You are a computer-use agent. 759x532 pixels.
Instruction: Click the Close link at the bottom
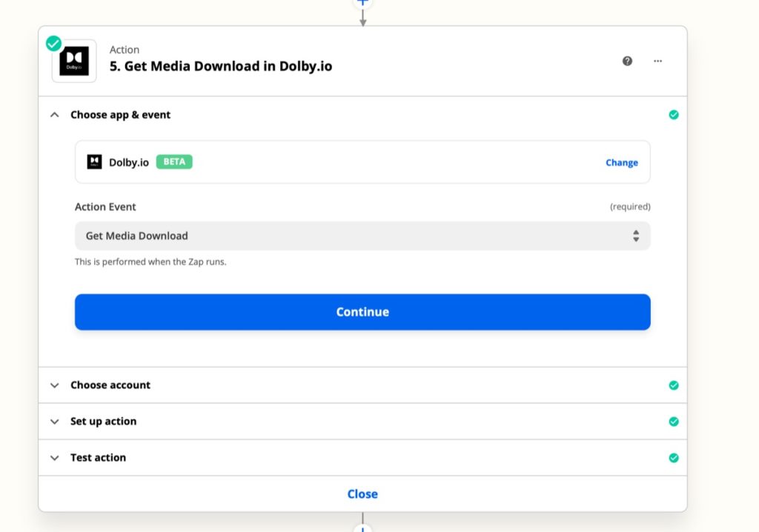coord(362,493)
